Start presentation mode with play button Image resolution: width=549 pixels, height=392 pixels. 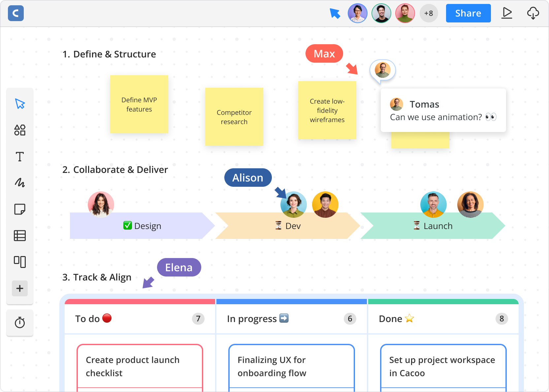[x=507, y=13]
